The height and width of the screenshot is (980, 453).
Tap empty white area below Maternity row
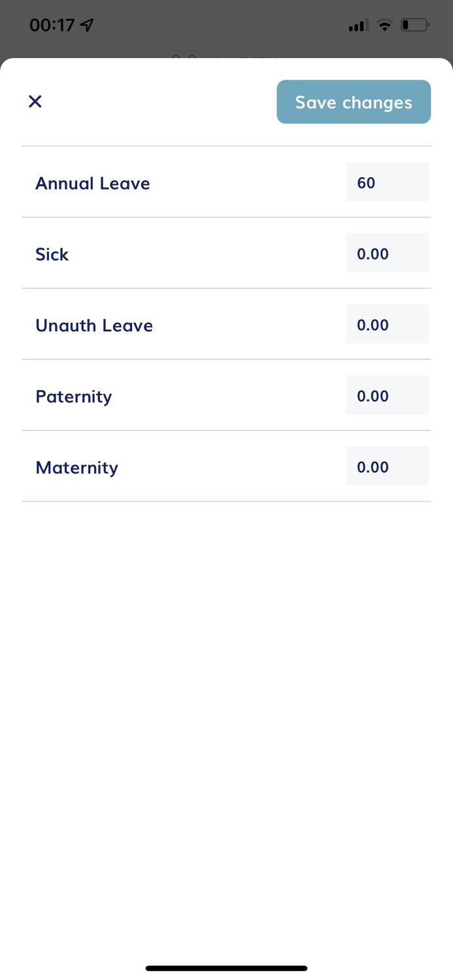pos(226,719)
